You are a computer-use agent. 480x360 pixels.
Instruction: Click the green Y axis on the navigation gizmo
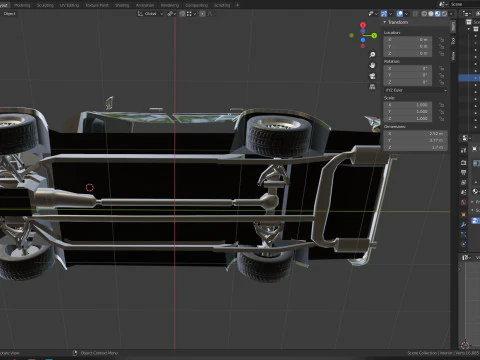[374, 35]
